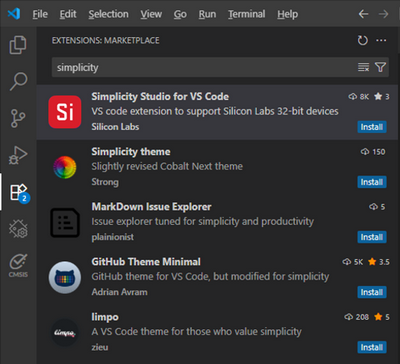Screen dimensions: 400x364
Task: Click the limpo extension logo
Action: (x=65, y=333)
